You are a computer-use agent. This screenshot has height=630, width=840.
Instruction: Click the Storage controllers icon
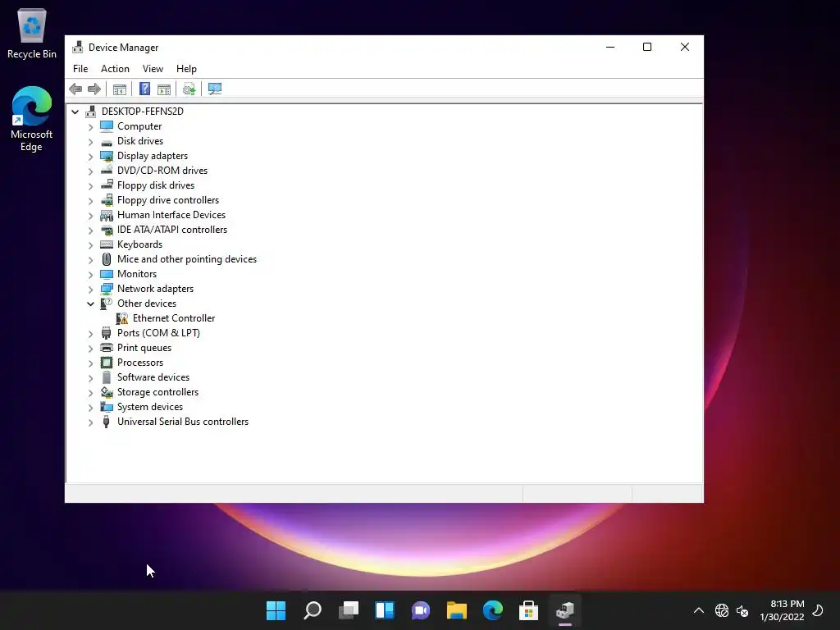click(107, 392)
